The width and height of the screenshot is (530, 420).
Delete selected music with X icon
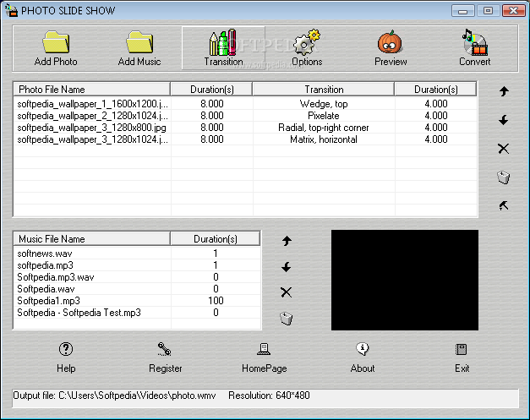287,292
